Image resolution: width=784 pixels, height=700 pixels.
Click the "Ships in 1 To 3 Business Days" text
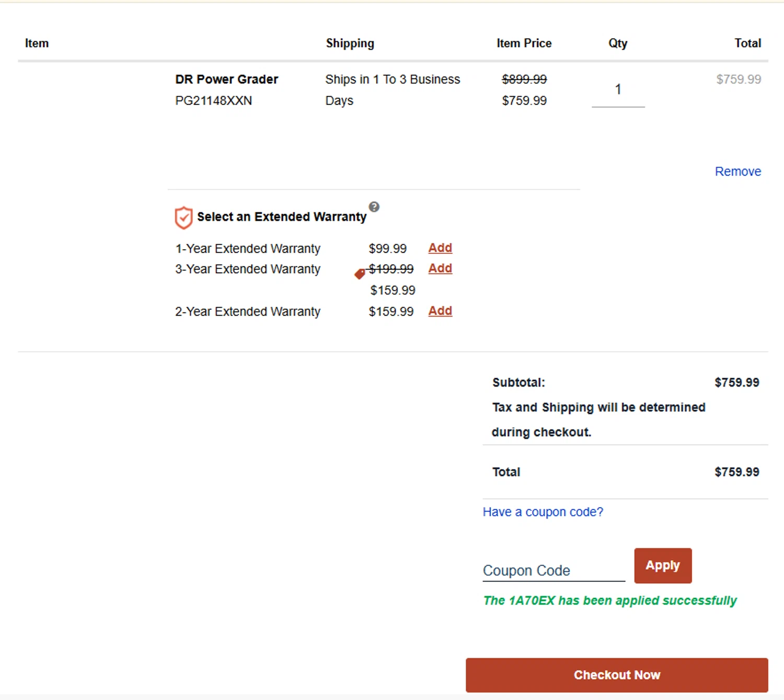click(x=393, y=90)
